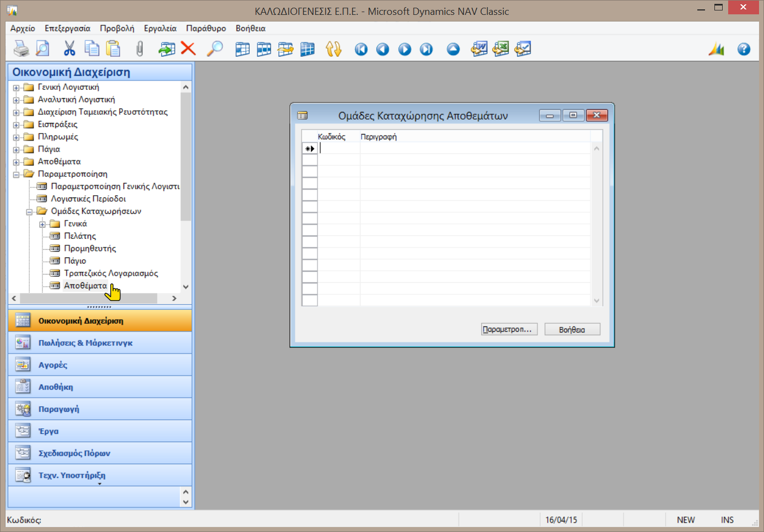Click the magnifier Find icon
Viewport: 764px width, 532px height.
215,49
